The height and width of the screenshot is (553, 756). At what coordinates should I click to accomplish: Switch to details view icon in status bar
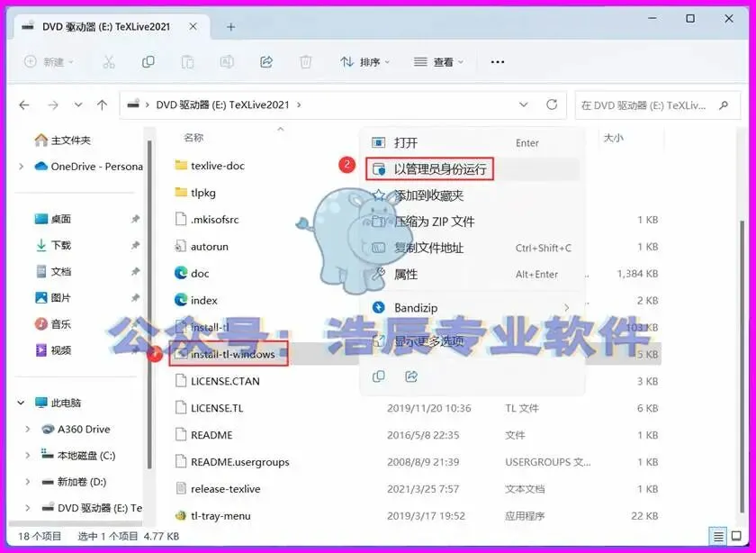click(718, 536)
